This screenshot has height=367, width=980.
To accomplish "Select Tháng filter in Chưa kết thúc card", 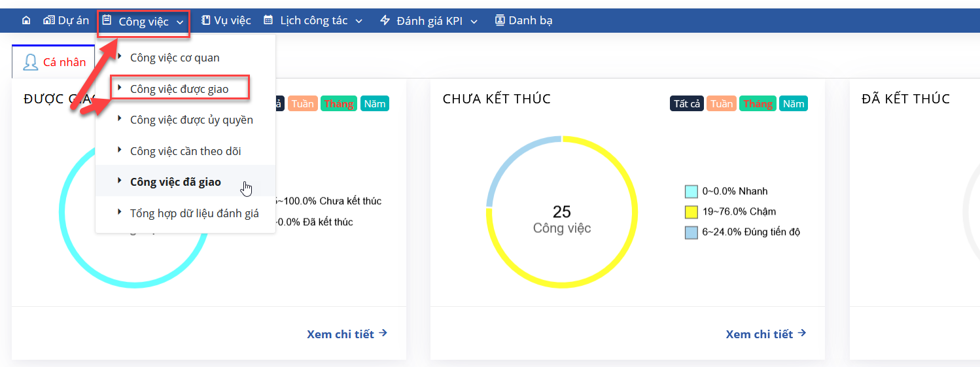I will click(x=758, y=103).
